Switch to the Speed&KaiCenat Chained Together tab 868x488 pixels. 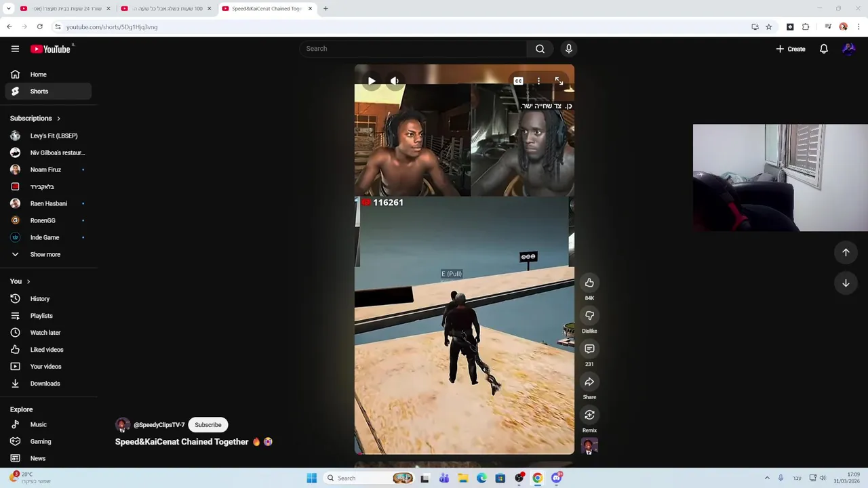pyautogui.click(x=266, y=9)
